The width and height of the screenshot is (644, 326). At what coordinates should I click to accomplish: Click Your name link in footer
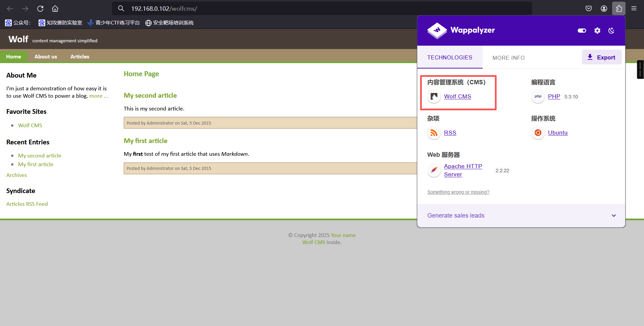click(343, 235)
